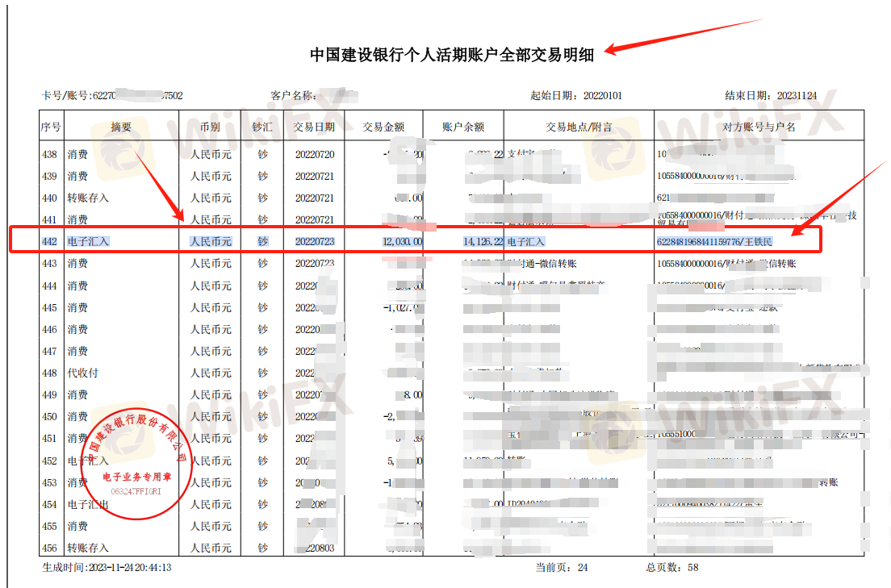This screenshot has width=891, height=588.
Task: Select row number 438
Action: (49, 155)
